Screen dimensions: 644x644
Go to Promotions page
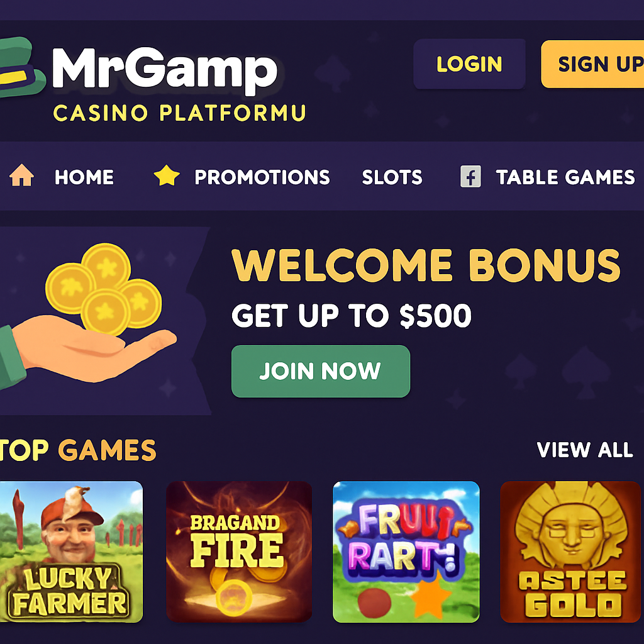coord(262,177)
